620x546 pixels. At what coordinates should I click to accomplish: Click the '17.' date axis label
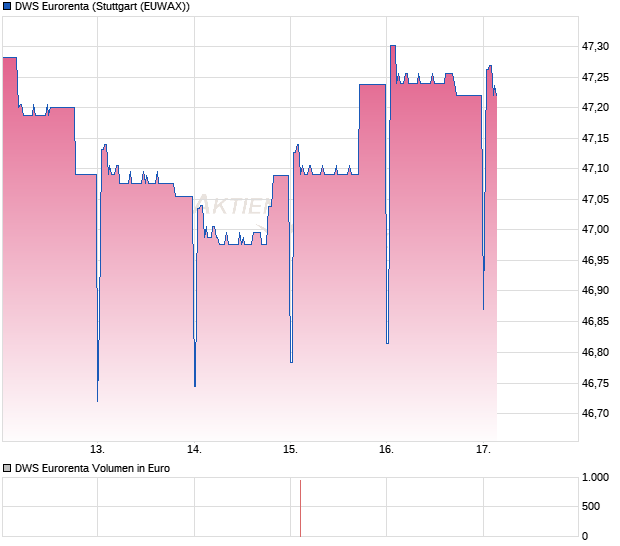(483, 450)
